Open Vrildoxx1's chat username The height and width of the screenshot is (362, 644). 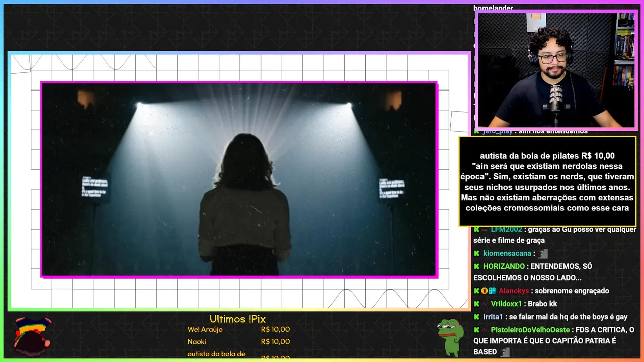506,304
